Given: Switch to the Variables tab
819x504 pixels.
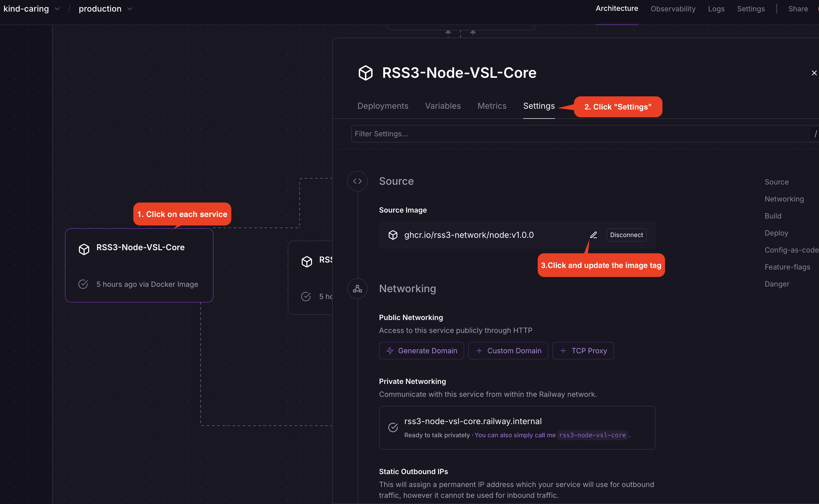Looking at the screenshot, I should tap(443, 106).
